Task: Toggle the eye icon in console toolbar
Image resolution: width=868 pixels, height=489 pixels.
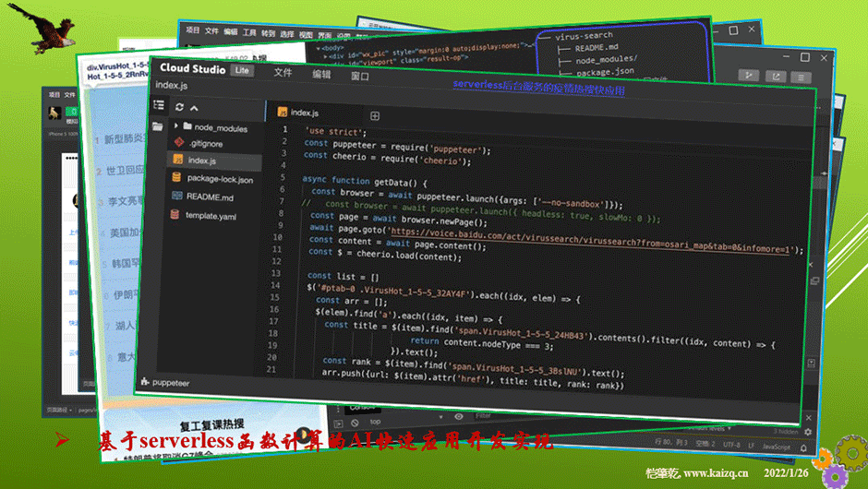Action: point(458,416)
